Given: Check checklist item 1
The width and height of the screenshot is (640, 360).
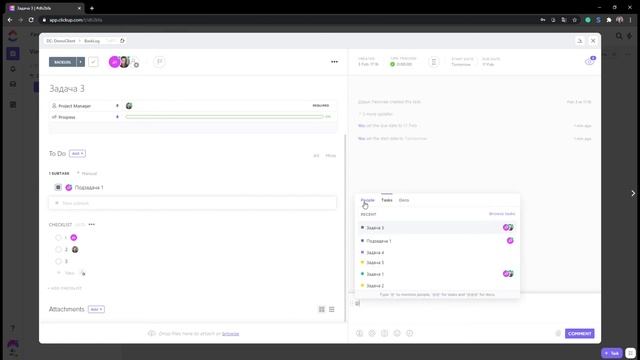Looking at the screenshot, I should click(x=58, y=238).
